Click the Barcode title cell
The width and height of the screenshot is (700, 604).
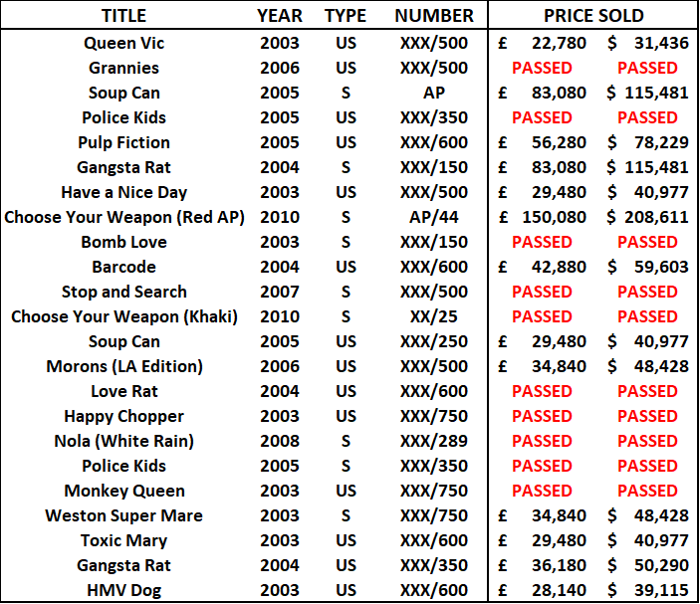(x=123, y=267)
